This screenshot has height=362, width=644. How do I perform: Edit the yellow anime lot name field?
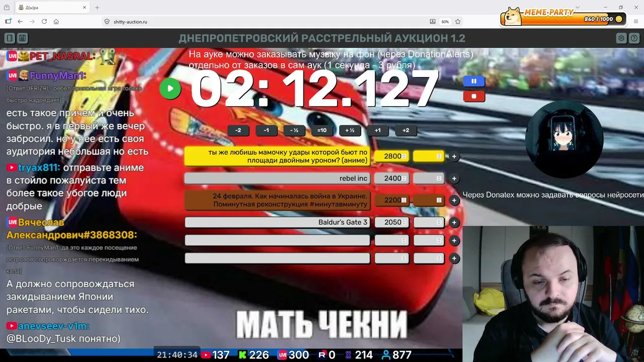pos(277,156)
